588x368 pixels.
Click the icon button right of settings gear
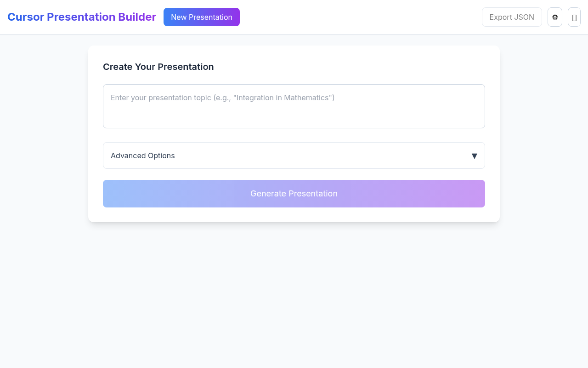(574, 17)
